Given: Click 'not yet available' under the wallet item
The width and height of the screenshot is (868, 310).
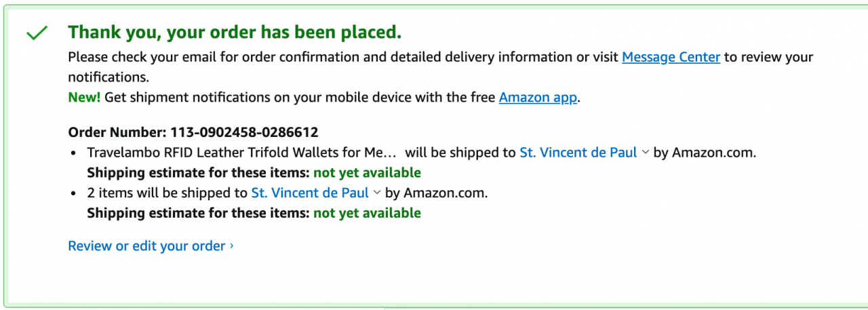Looking at the screenshot, I should pyautogui.click(x=367, y=172).
